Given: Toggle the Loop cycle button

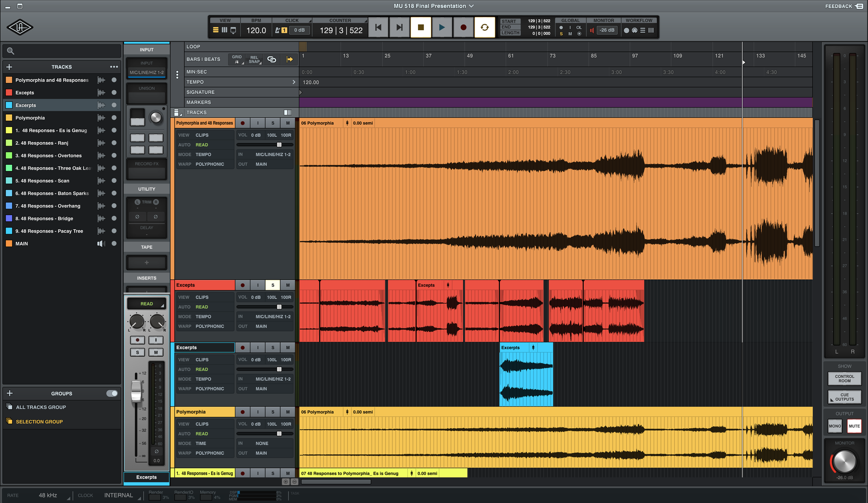Looking at the screenshot, I should (484, 27).
